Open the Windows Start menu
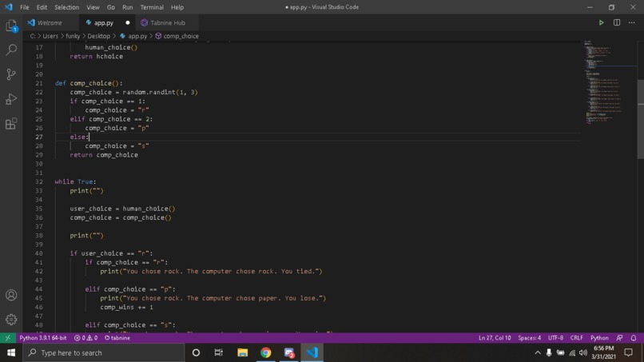Image resolution: width=644 pixels, height=362 pixels. tap(11, 352)
